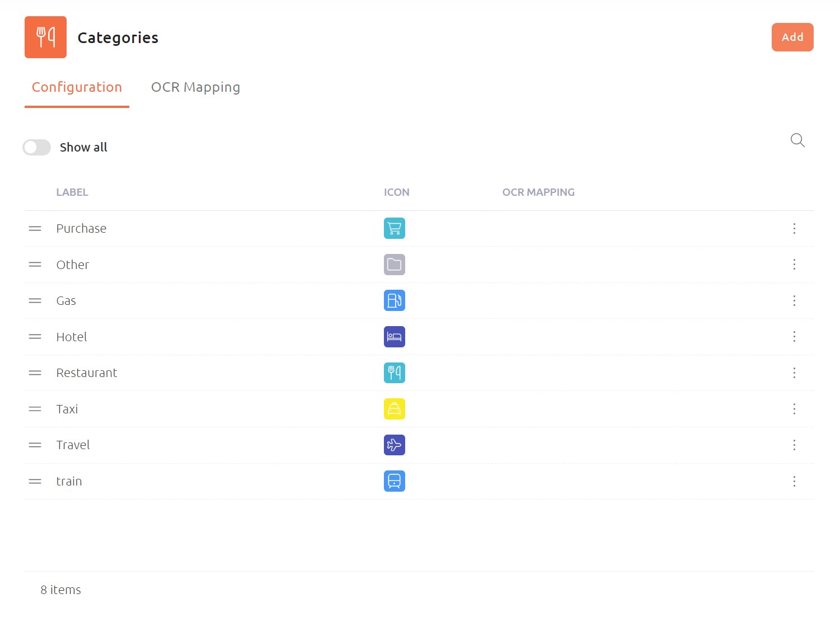Viewport: 840px width, 622px height.
Task: Click the Travel airplane icon
Action: [395, 445]
